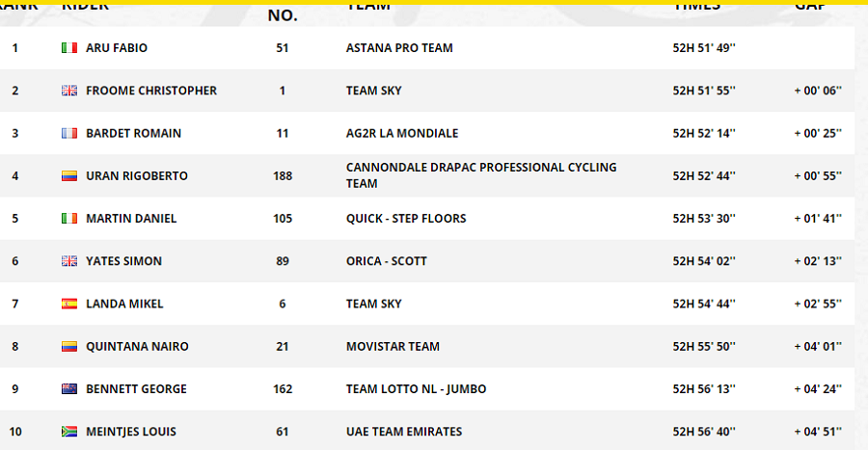The width and height of the screenshot is (868, 450).
Task: Click the Colombian flag beside Uran Rigoberto
Action: pyautogui.click(x=69, y=175)
